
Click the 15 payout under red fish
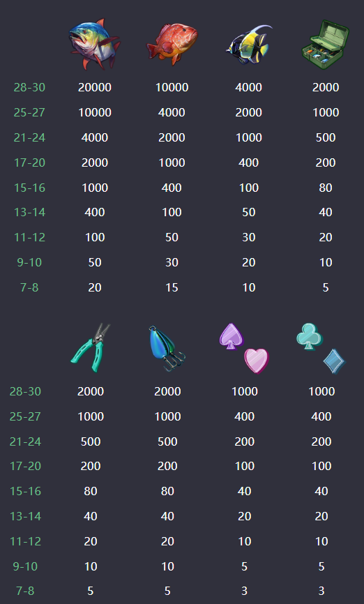tap(172, 287)
